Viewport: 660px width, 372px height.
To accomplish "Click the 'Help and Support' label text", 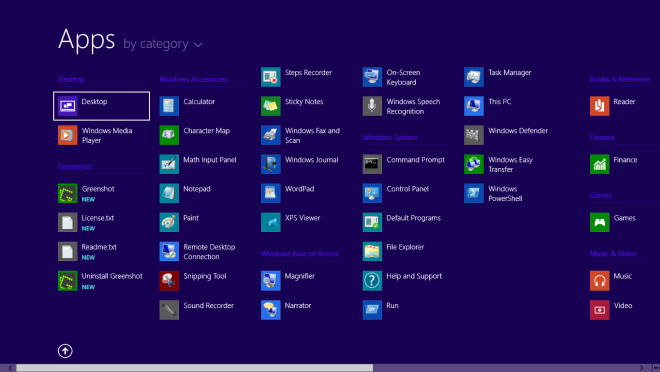I will tap(414, 276).
